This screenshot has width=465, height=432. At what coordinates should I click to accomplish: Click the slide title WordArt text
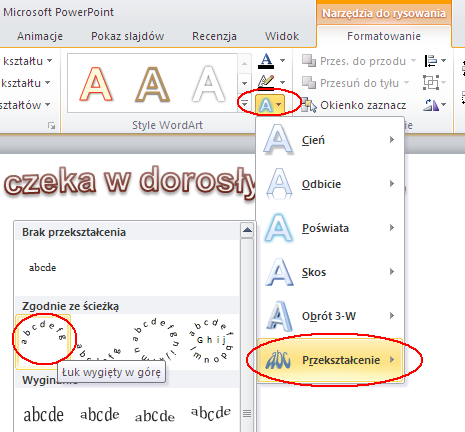tap(131, 182)
